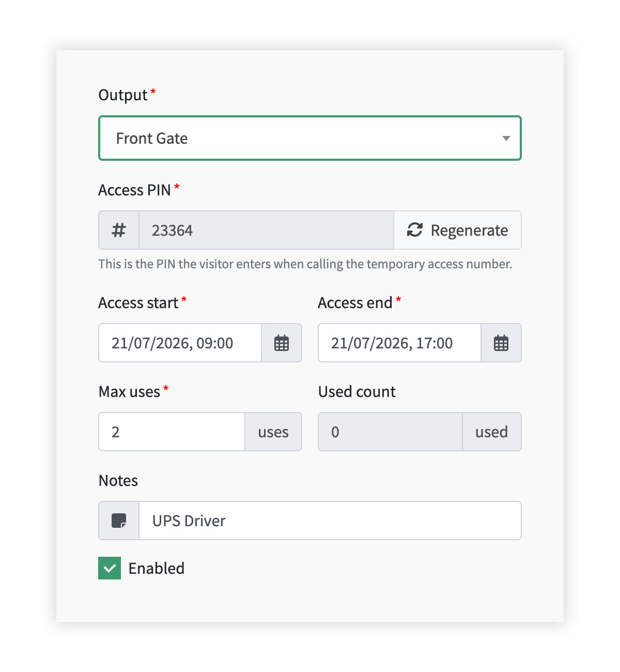Screen dimensions: 620x672
Task: Regenerate the access PIN
Action: tap(458, 230)
